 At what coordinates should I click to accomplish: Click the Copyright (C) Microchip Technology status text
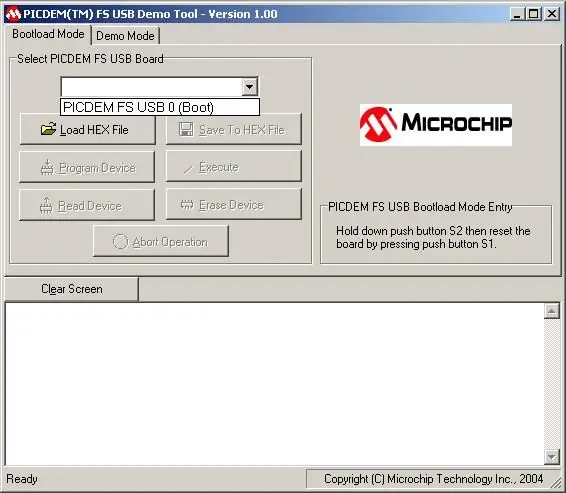point(434,479)
